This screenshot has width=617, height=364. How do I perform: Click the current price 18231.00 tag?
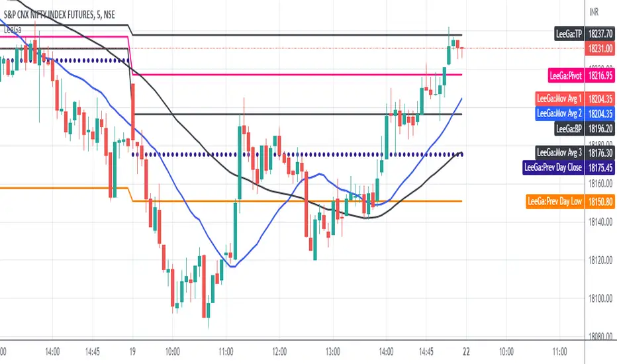(600, 48)
